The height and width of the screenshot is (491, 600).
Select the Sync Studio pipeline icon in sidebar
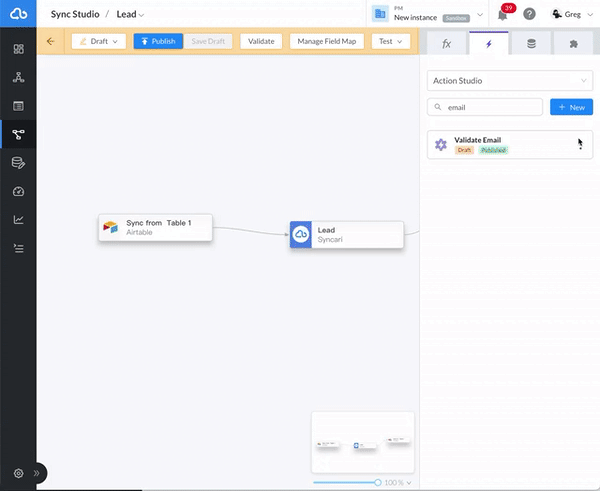tap(18, 134)
